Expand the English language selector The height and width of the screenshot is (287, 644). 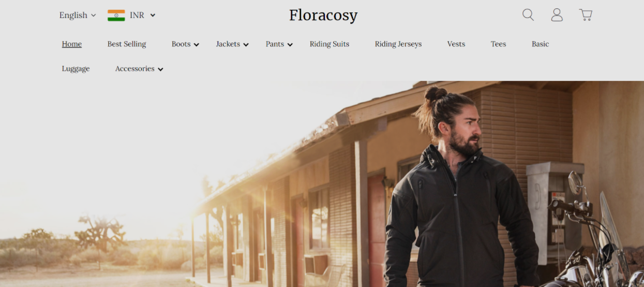point(78,15)
